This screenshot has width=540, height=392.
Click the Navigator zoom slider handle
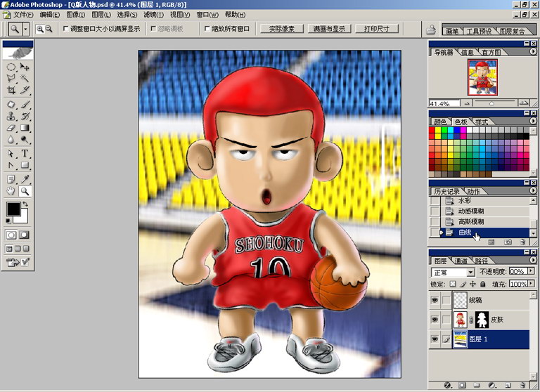[491, 103]
